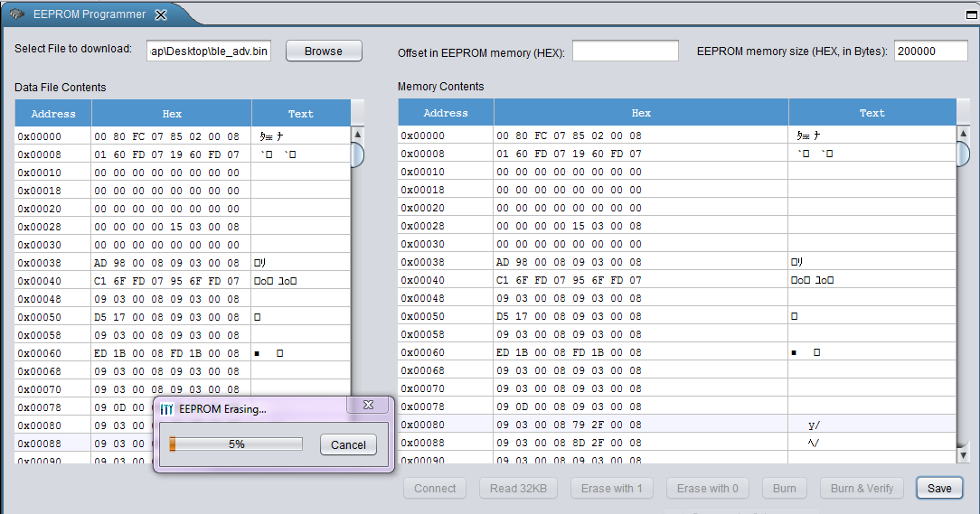Click the Data File Hex column header
Screen dimensions: 980x514
[x=172, y=114]
